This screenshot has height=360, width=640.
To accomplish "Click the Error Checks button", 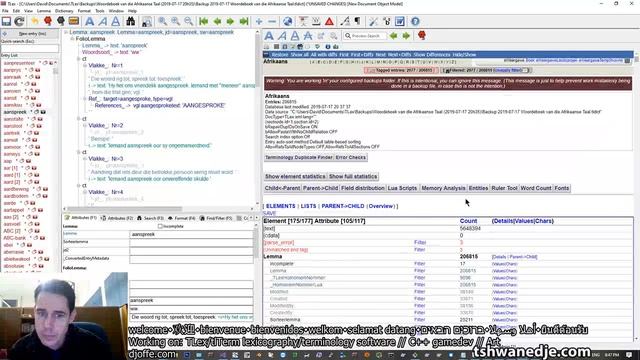I will [x=351, y=158].
